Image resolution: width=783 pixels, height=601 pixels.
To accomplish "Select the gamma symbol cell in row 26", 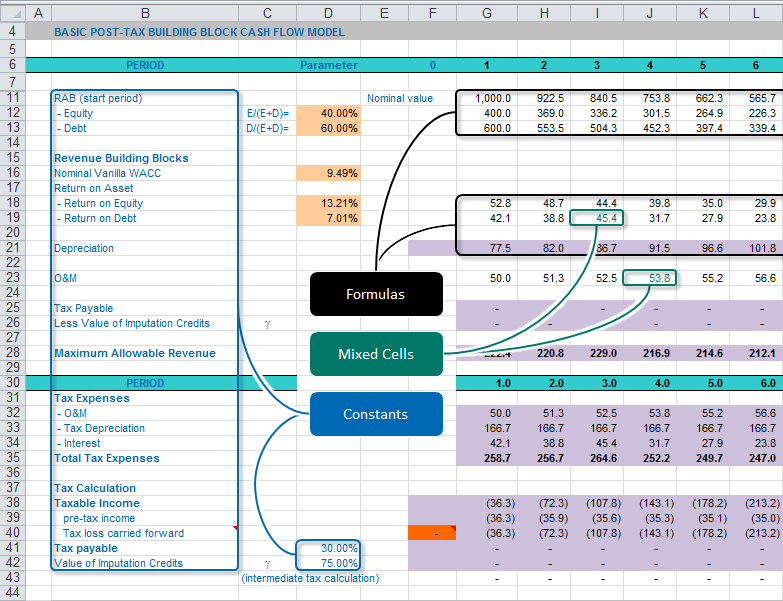I will pyautogui.click(x=268, y=323).
